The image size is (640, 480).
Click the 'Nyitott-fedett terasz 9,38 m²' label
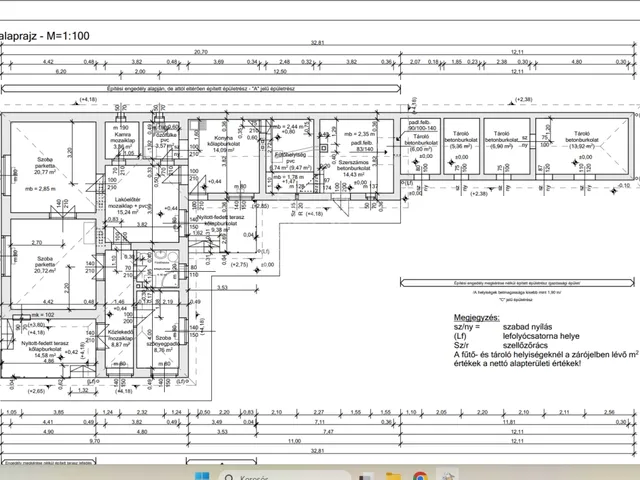pos(220,223)
